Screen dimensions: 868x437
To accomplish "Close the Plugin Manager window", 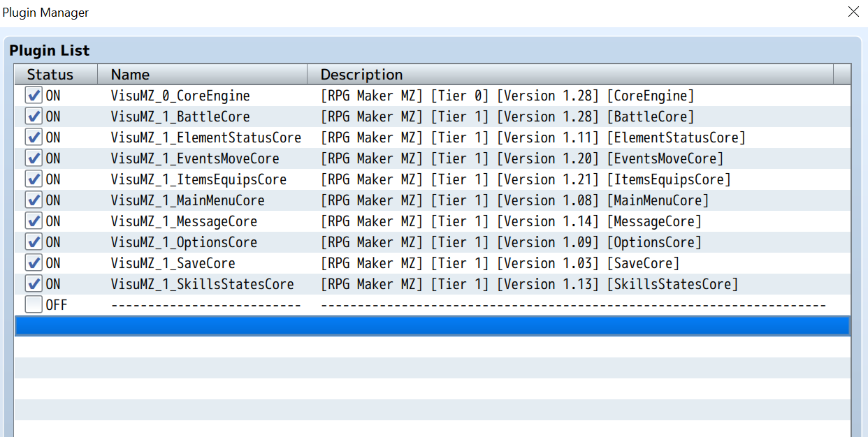I will 853,12.
